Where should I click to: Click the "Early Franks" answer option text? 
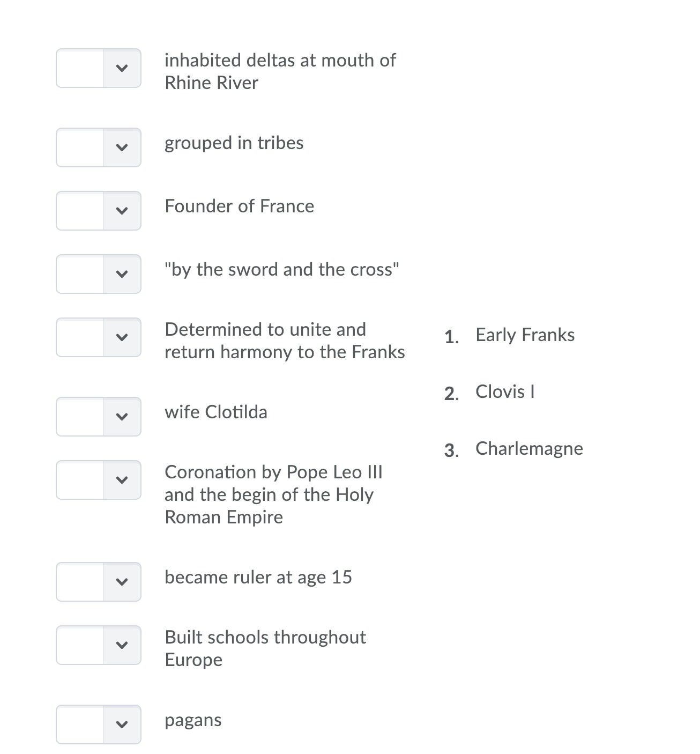pos(525,335)
